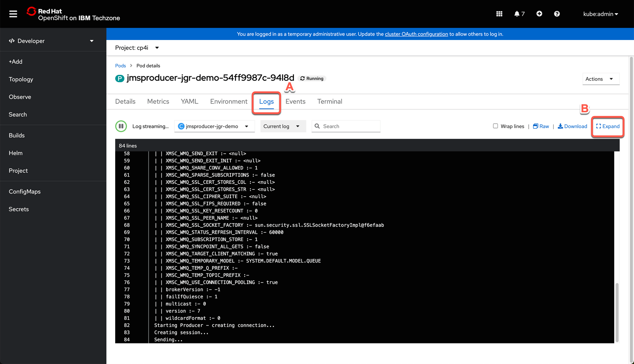
Task: Switch to the Terminal tab
Action: point(329,101)
